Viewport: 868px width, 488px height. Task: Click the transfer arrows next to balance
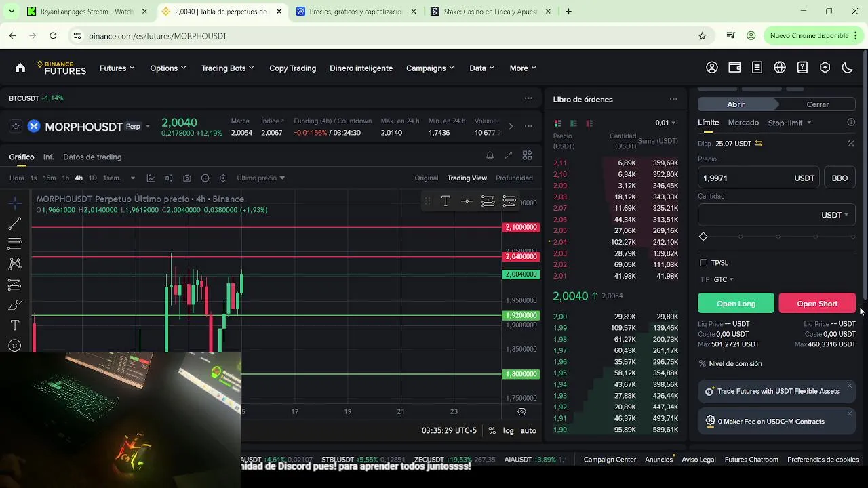click(758, 144)
